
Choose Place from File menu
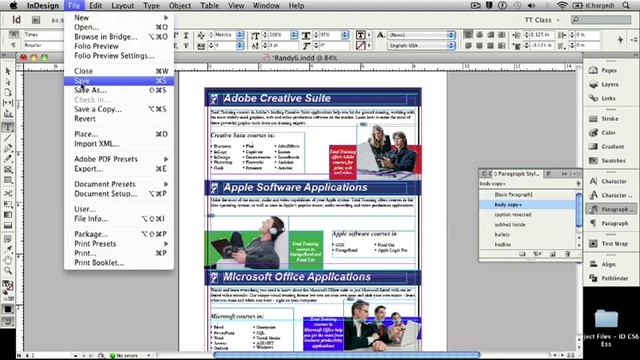[119, 134]
